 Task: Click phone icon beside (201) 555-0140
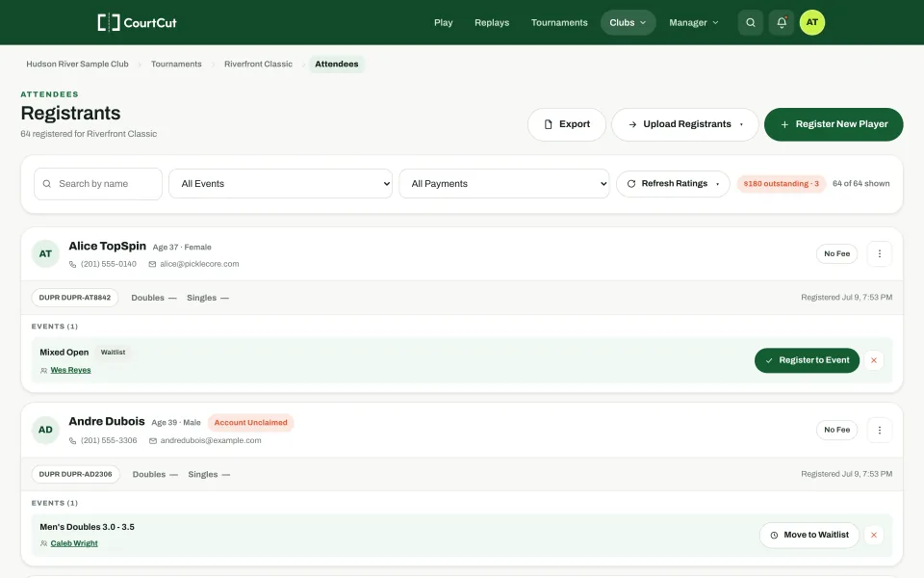pyautogui.click(x=72, y=264)
